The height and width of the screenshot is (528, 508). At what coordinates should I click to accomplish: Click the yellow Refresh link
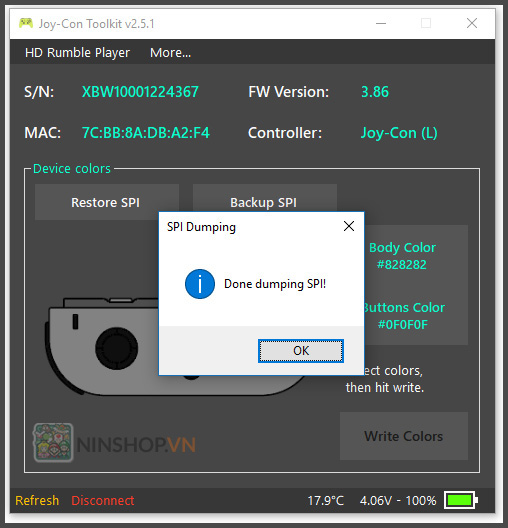coord(37,500)
